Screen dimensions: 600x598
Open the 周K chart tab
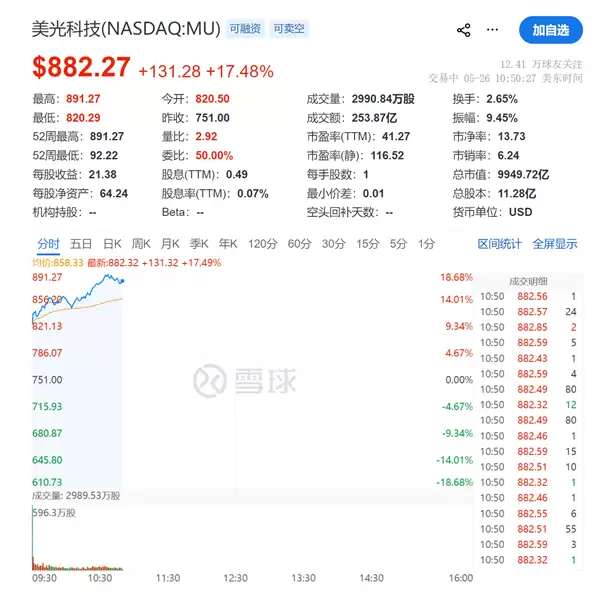(141, 244)
